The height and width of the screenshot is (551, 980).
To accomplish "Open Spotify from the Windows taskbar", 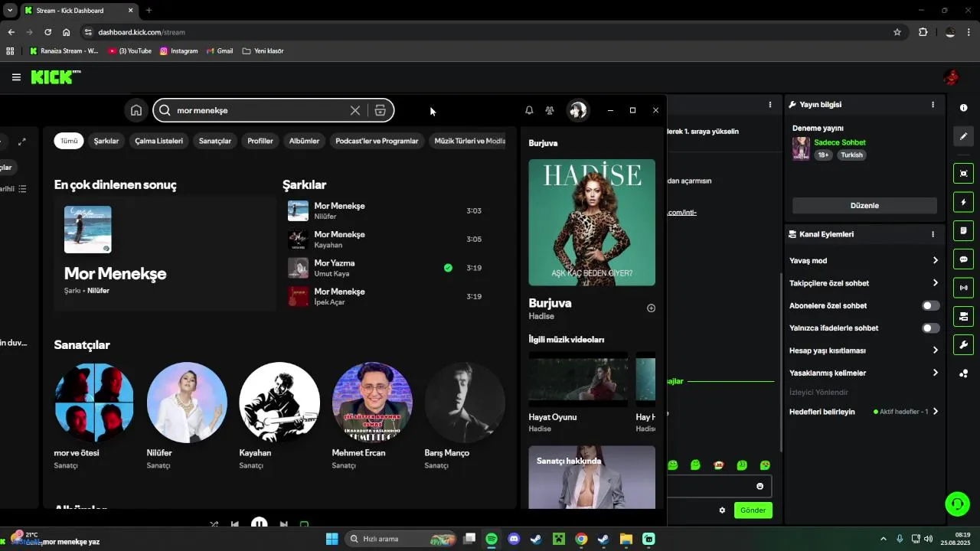I will [492, 539].
